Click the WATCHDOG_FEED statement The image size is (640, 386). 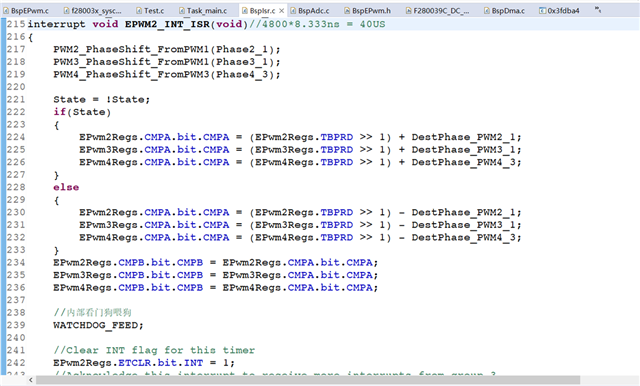pyautogui.click(x=98, y=326)
